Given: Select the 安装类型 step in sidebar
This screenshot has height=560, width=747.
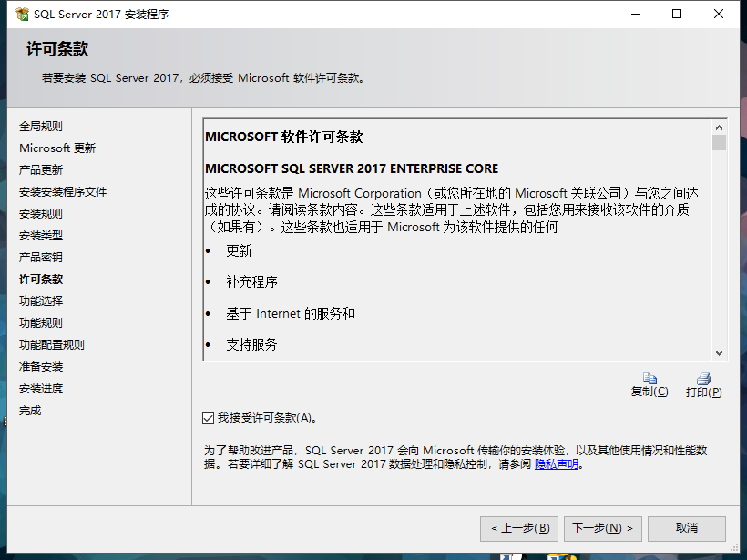Looking at the screenshot, I should pyautogui.click(x=41, y=236).
